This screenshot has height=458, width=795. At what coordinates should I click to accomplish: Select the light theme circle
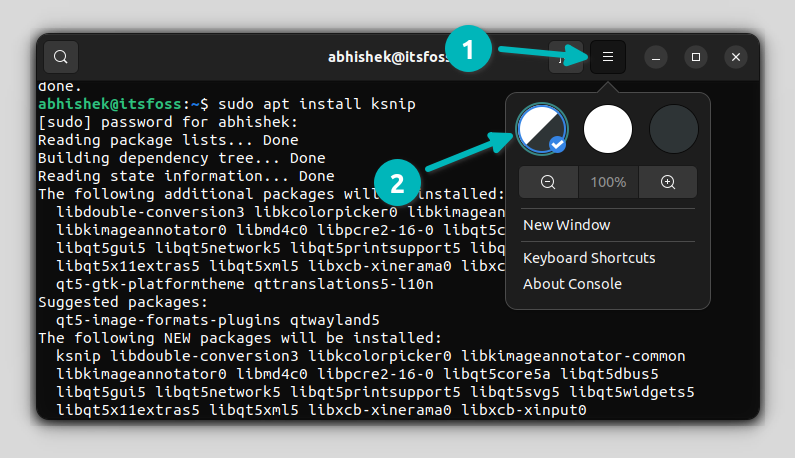(608, 129)
